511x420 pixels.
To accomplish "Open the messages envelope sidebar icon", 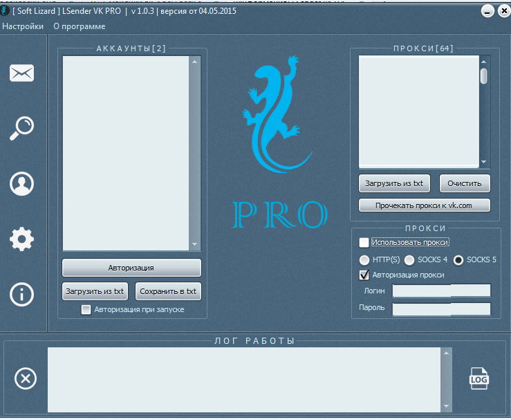I will tap(21, 73).
